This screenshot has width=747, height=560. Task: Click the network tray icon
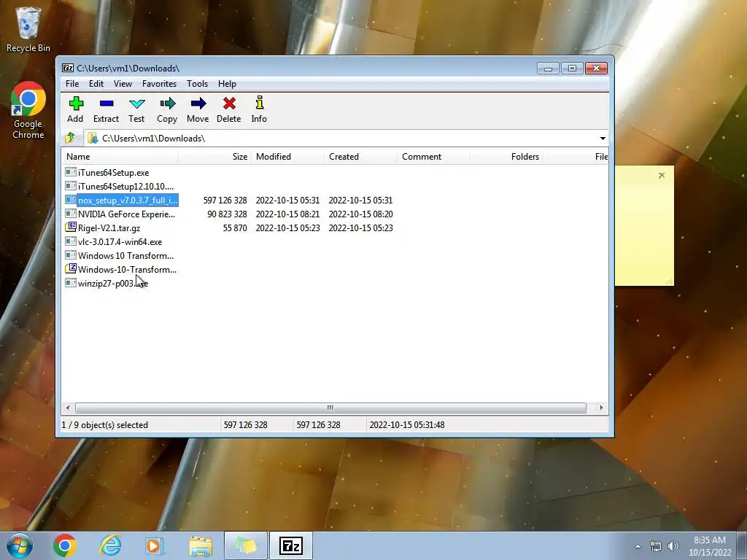656,546
